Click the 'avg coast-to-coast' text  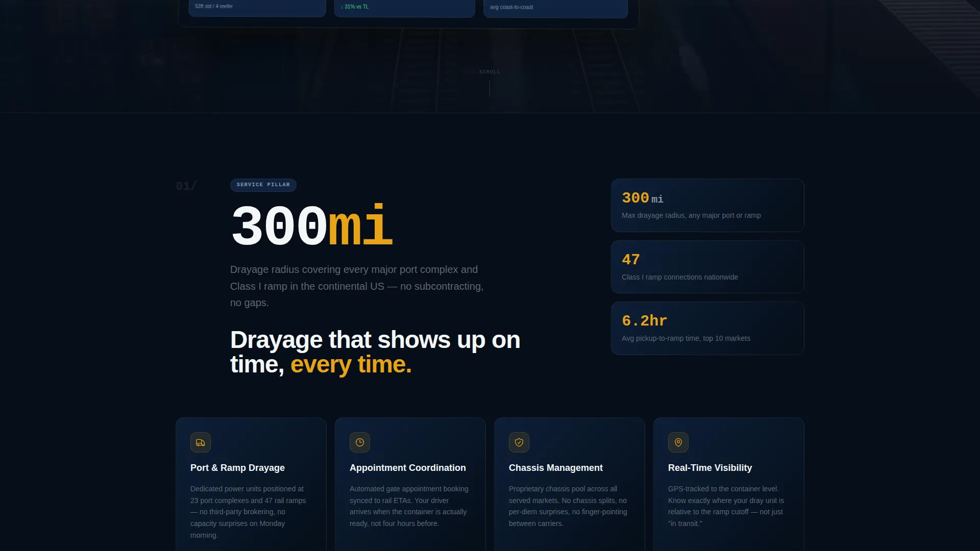tap(511, 7)
